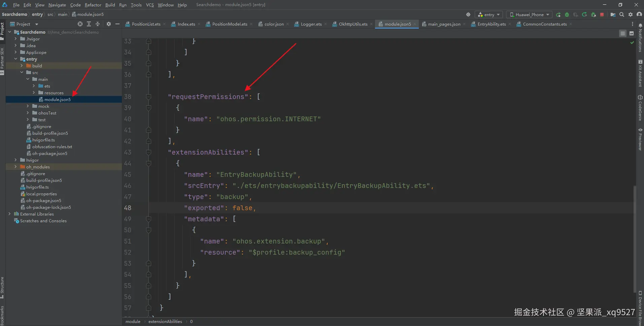644x326 pixels.
Task: Click the locate opened file crosshair icon
Action: coord(80,24)
